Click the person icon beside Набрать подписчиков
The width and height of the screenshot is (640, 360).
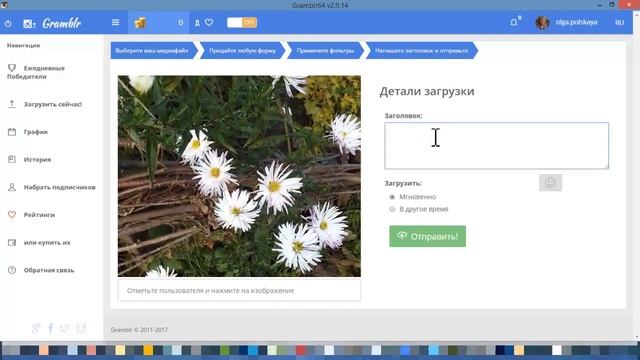coord(12,187)
